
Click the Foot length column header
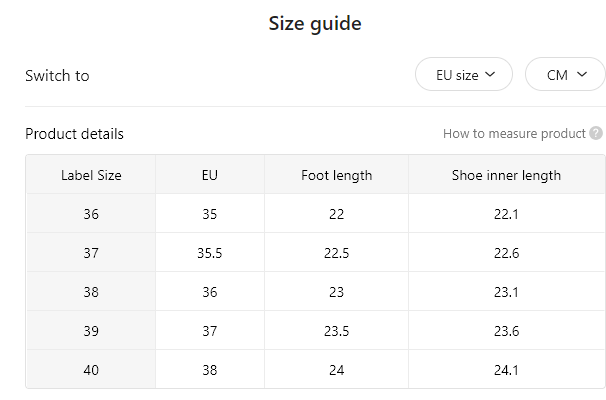pyautogui.click(x=337, y=175)
